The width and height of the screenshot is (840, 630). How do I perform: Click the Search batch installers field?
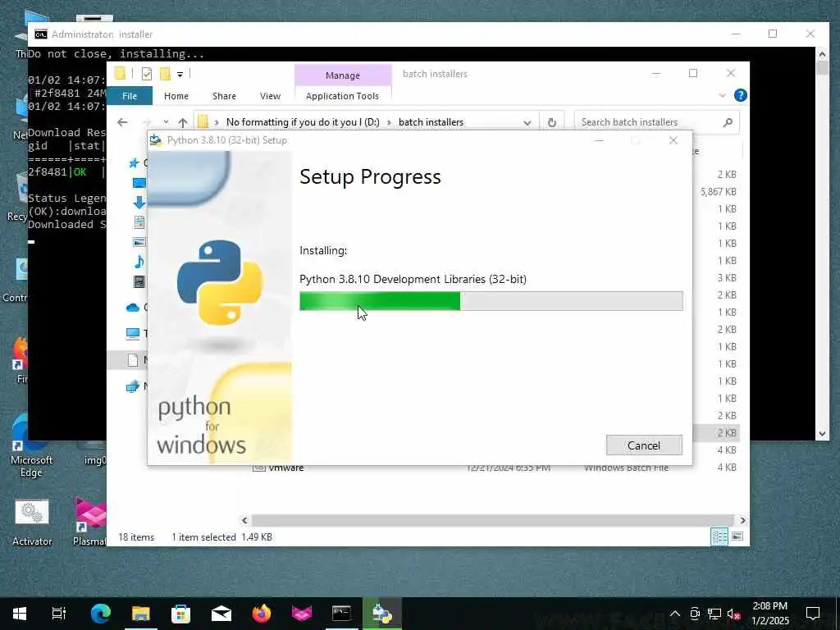(648, 122)
